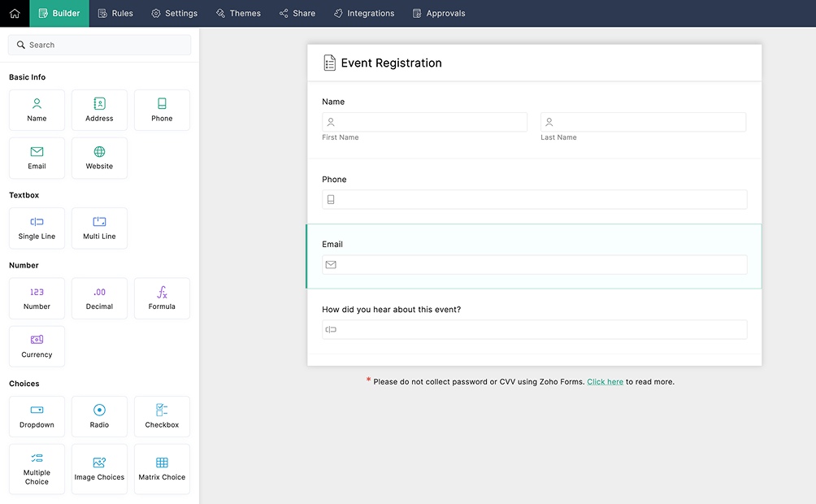The width and height of the screenshot is (816, 504).
Task: Select the Dropdown field element
Action: click(x=37, y=416)
